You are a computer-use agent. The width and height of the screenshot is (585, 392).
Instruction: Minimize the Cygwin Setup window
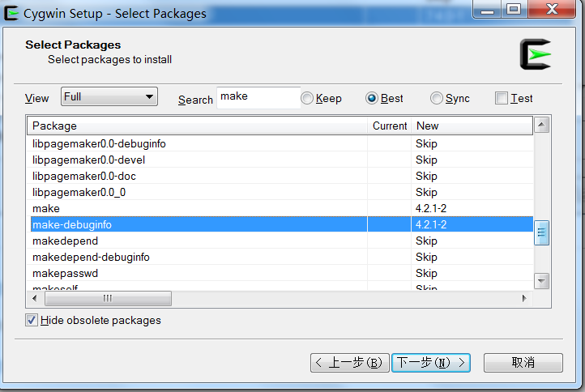click(487, 9)
